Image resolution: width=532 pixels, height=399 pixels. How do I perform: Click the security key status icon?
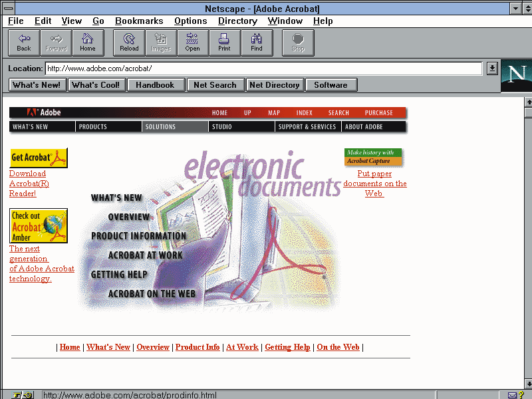[x=23, y=395]
